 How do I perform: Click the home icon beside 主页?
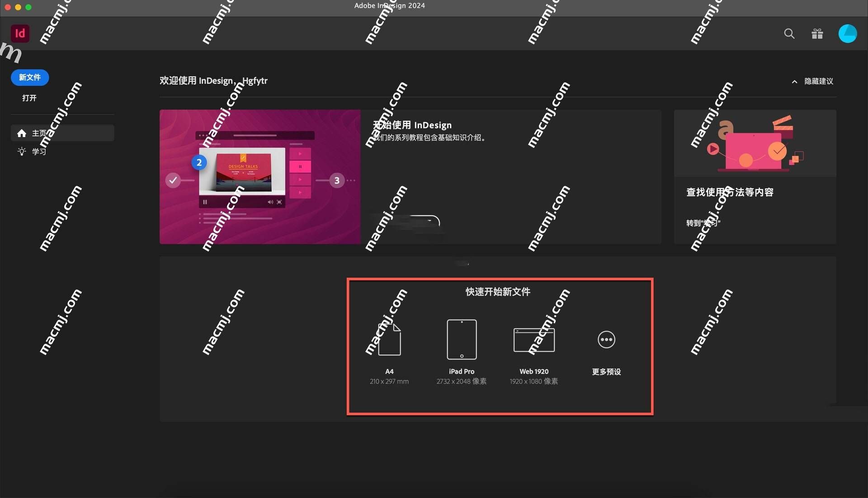[22, 133]
